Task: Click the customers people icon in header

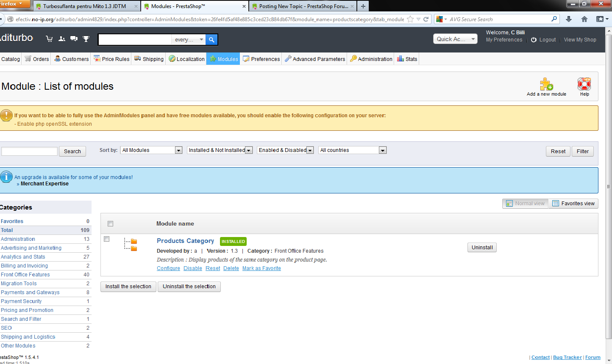Action: coord(62,39)
